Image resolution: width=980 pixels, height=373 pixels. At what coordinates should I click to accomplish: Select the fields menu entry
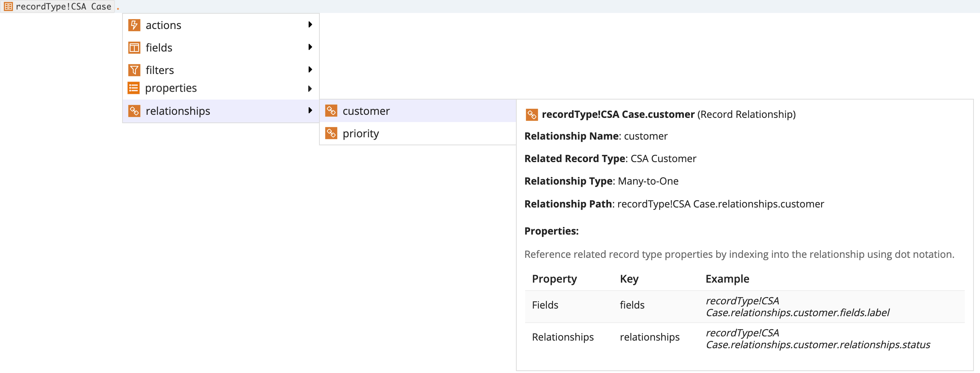point(221,48)
